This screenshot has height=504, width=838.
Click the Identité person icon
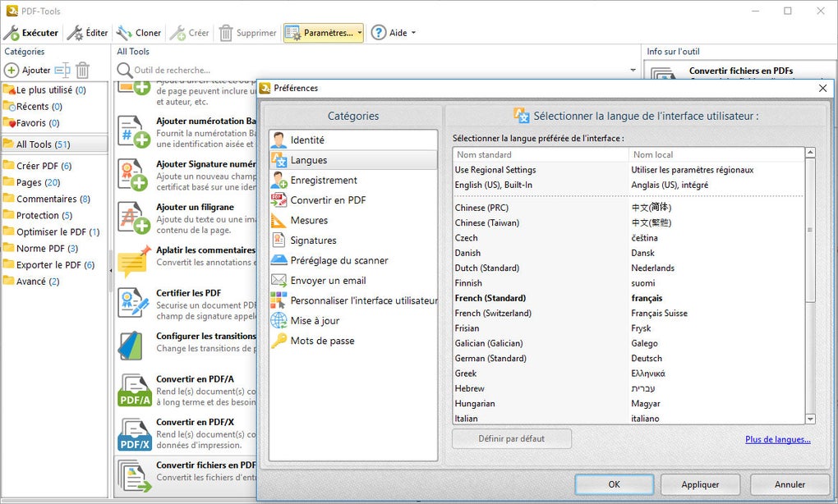[x=279, y=140]
